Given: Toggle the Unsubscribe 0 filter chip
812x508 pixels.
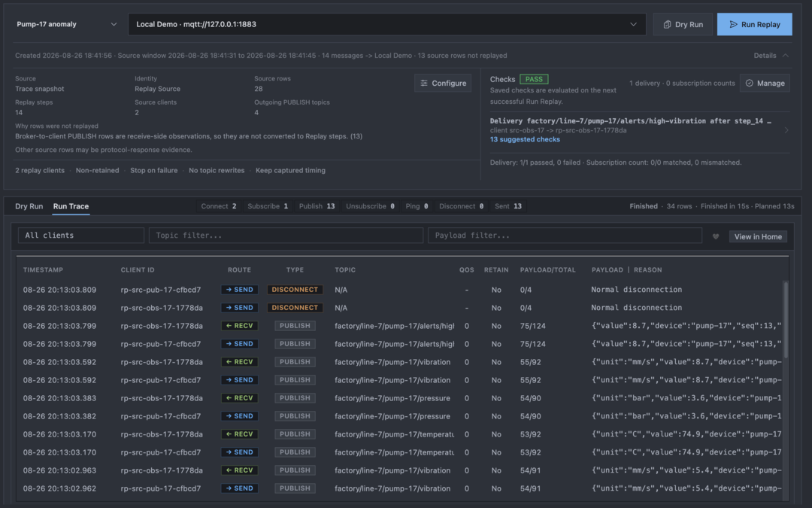Looking at the screenshot, I should [370, 206].
